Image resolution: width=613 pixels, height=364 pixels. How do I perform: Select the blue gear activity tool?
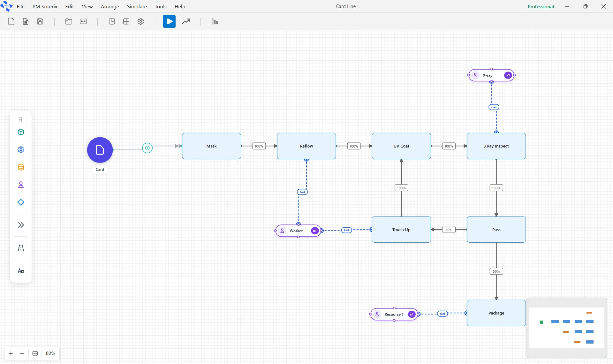(21, 150)
